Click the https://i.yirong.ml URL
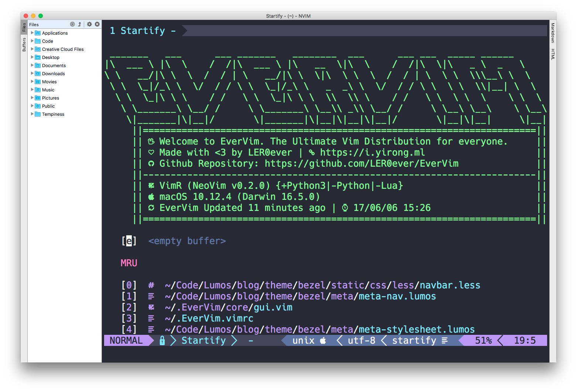The height and width of the screenshot is (392, 577). 372,152
